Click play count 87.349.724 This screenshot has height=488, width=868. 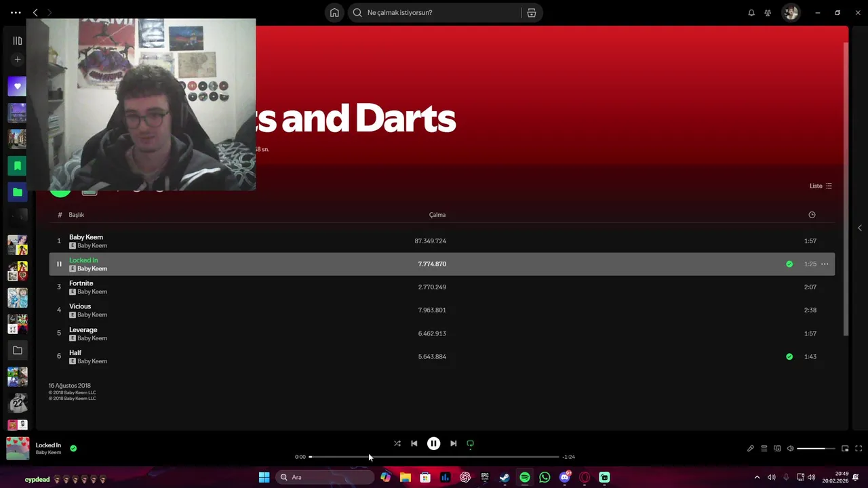tap(431, 241)
